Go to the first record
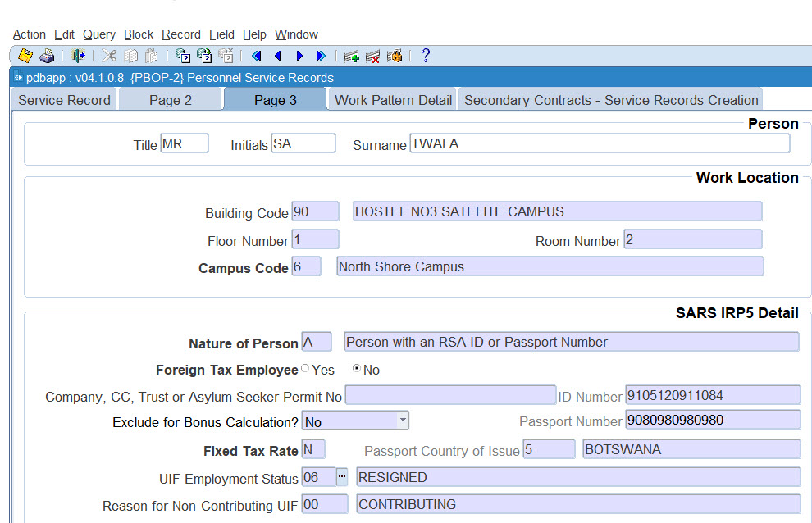The height and width of the screenshot is (523, 812). (256, 56)
